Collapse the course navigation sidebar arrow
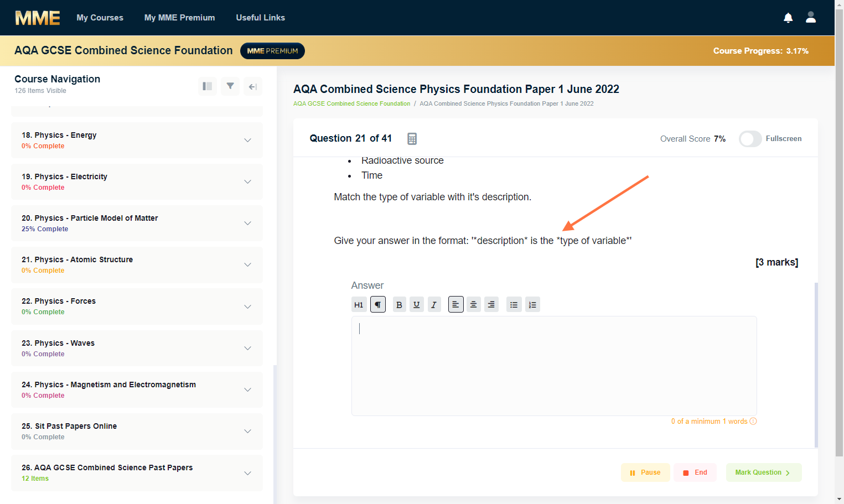844x504 pixels. 253,86
